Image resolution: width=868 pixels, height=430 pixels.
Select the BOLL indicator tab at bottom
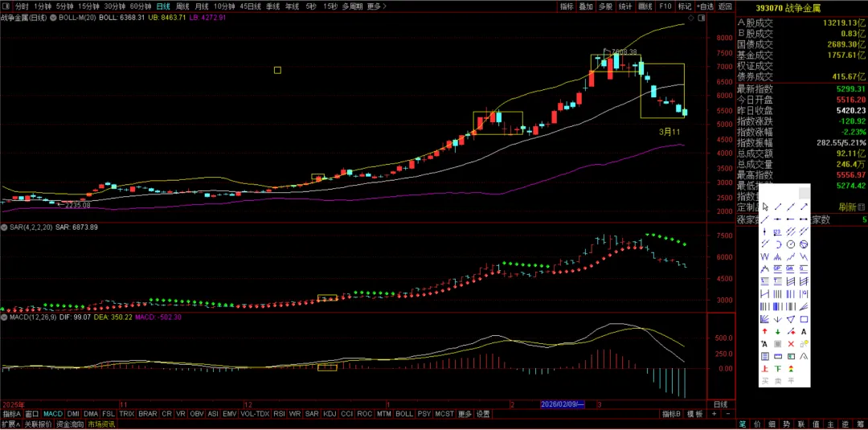[x=404, y=414]
